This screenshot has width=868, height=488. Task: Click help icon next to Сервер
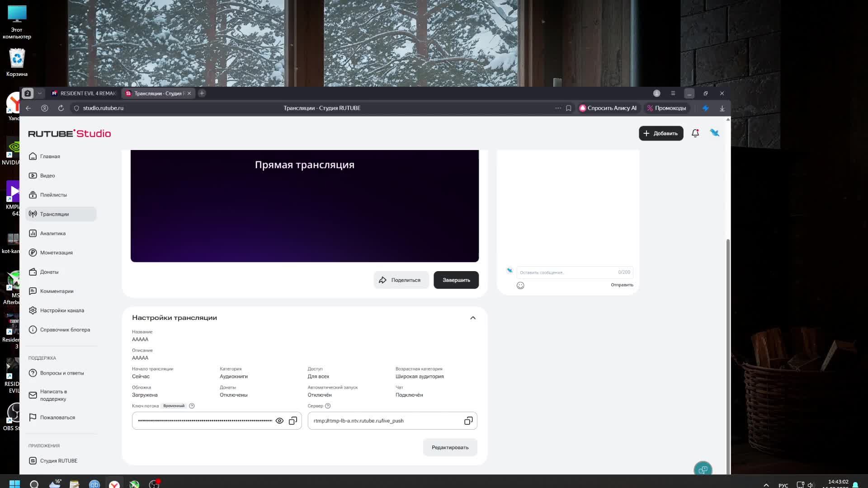click(x=328, y=406)
